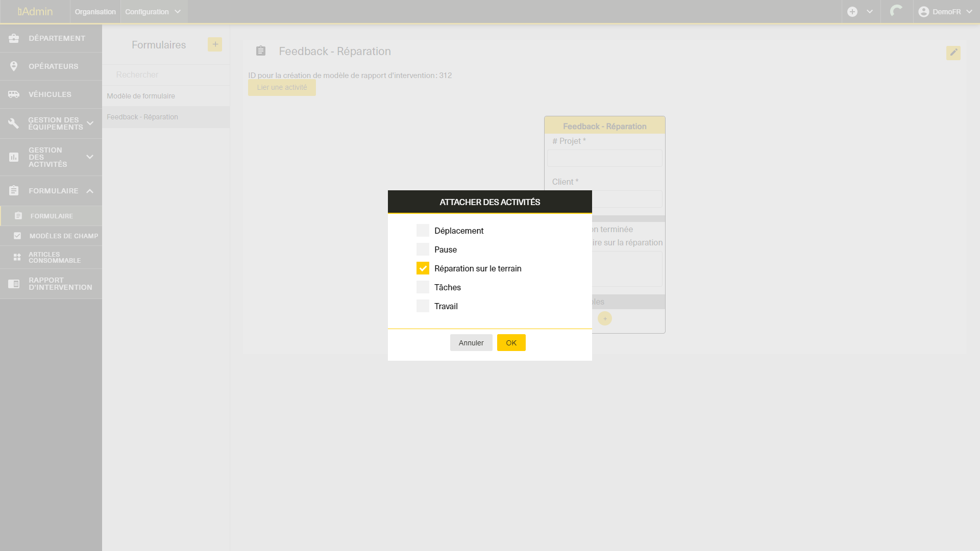Image resolution: width=980 pixels, height=551 pixels.
Task: Check the Déplacement checkbox
Action: click(423, 231)
